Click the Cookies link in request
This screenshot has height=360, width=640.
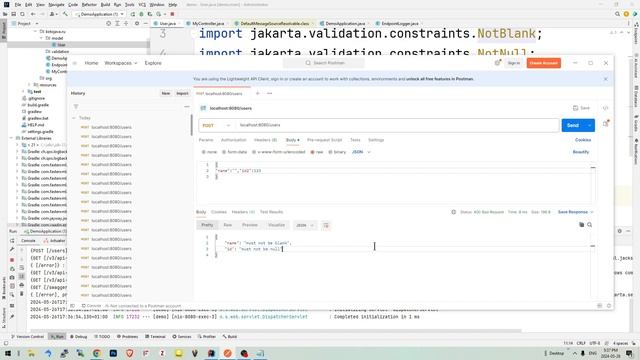click(x=583, y=140)
